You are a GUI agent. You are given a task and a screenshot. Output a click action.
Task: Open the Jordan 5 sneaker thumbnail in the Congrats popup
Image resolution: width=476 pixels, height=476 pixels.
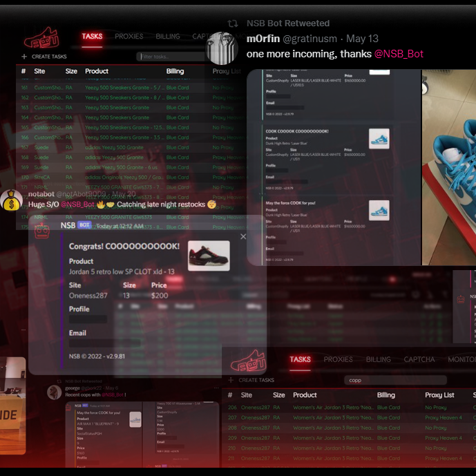click(x=209, y=256)
